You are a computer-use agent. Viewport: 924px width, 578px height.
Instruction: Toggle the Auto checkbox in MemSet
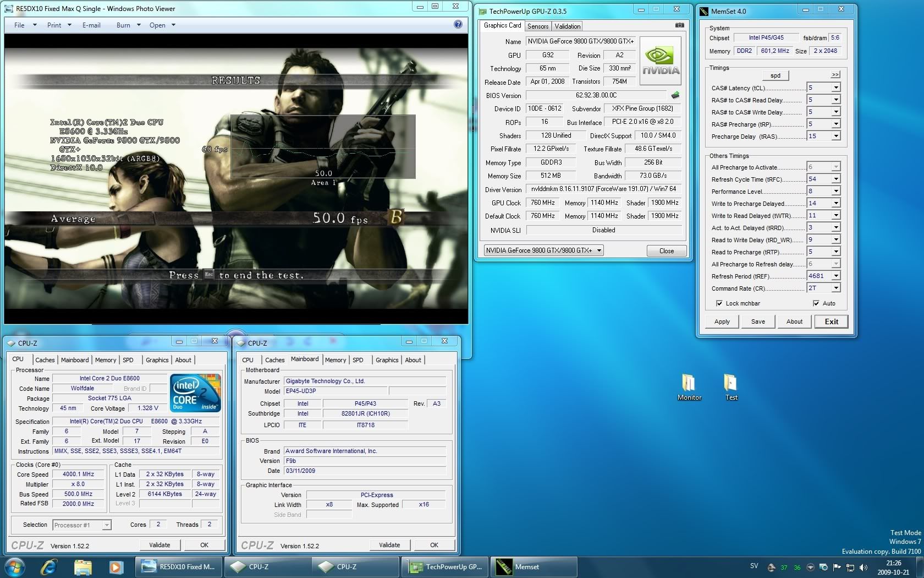pos(816,303)
